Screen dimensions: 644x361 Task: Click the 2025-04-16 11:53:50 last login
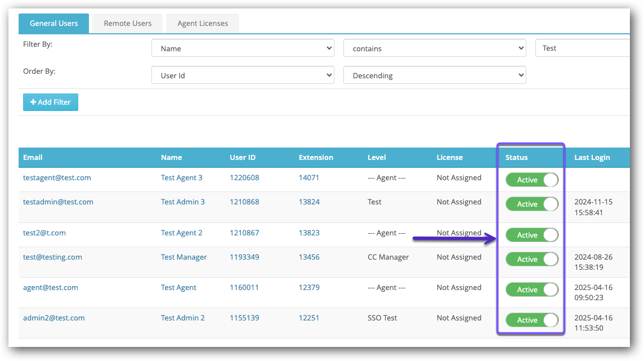click(x=593, y=323)
